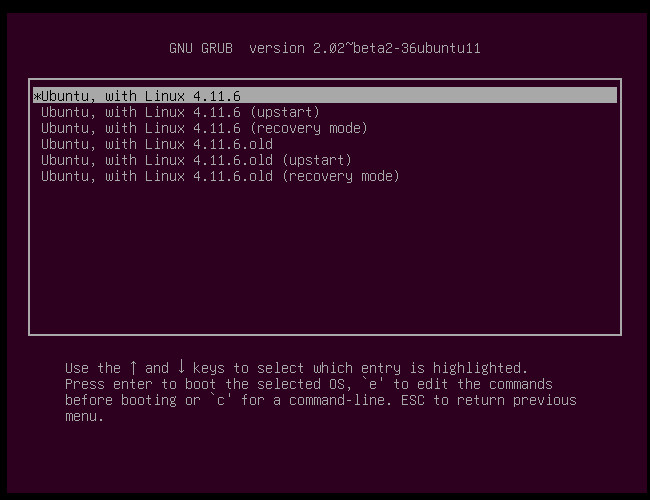
Task: Choose Ubuntu with Linux 4.11.6 (upstart)
Action: pos(180,112)
